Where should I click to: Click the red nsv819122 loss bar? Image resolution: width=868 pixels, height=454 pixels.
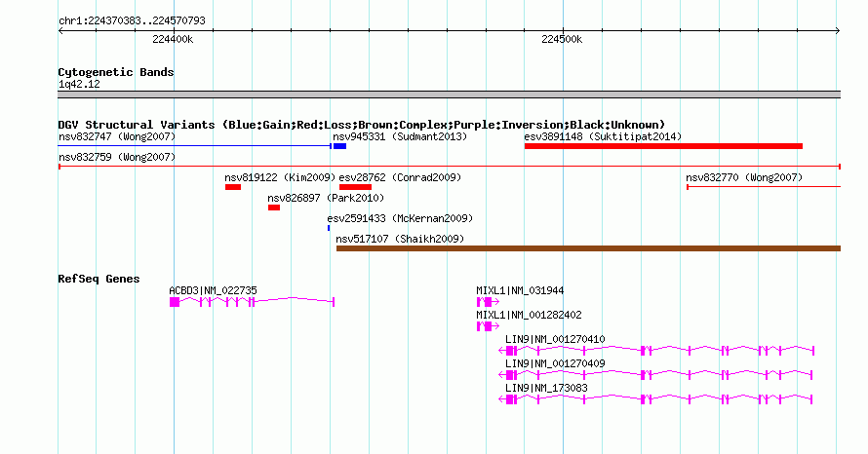tap(233, 187)
